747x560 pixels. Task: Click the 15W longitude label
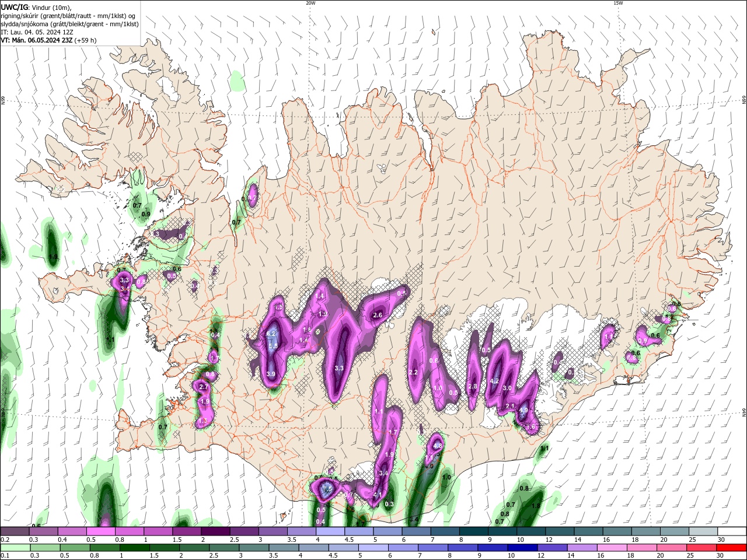(x=618, y=3)
